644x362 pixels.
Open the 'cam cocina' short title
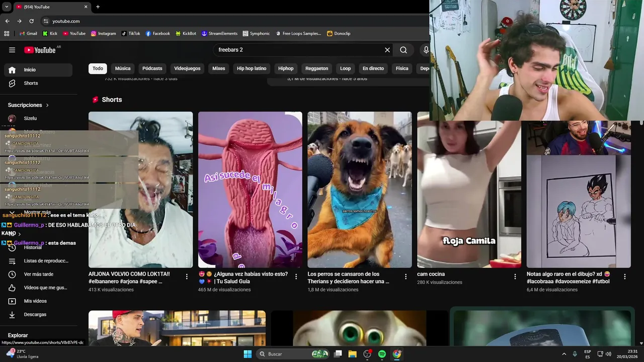(431, 274)
